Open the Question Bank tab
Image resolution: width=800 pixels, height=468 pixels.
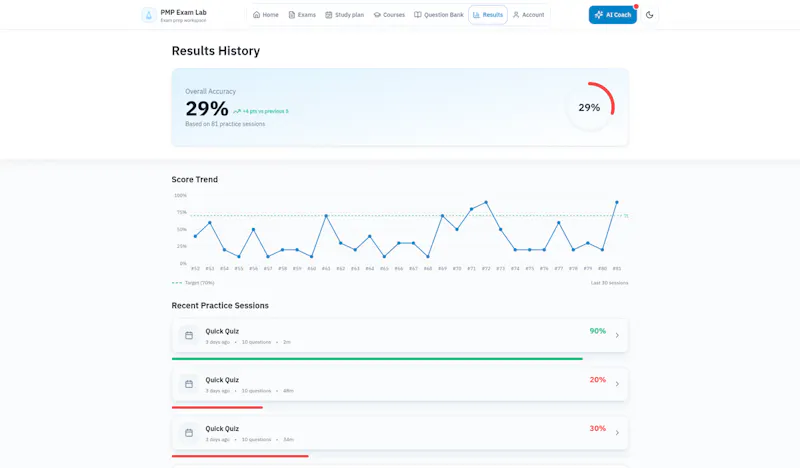pos(439,15)
